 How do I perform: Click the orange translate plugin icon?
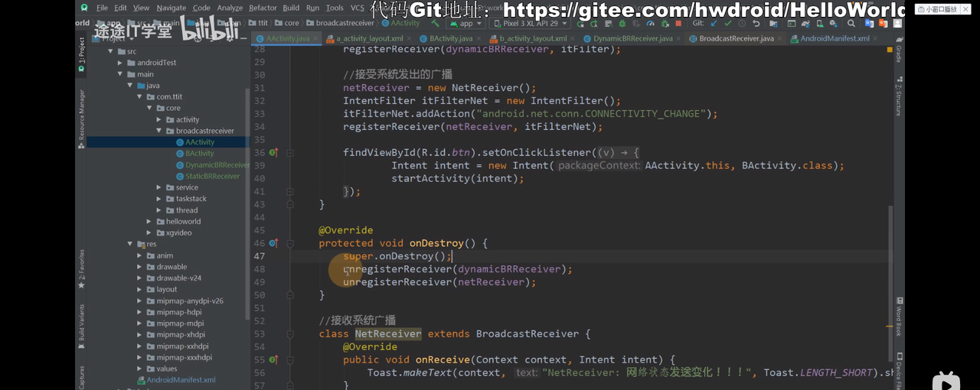(x=882, y=24)
